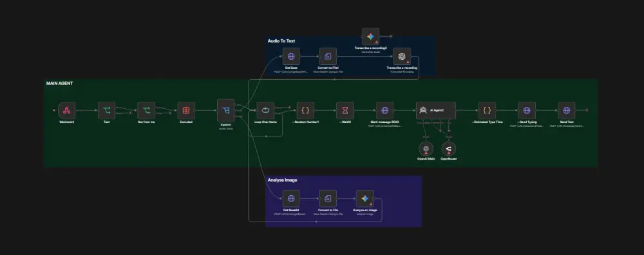Screen dimensions: 644x255
Task: Select the Mark message READ node
Action: click(385, 111)
